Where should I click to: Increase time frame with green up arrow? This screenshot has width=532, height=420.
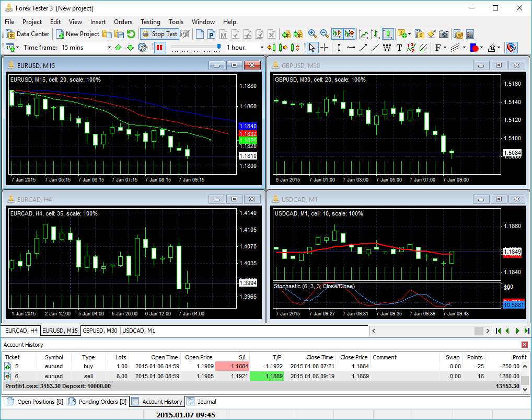tap(119, 48)
